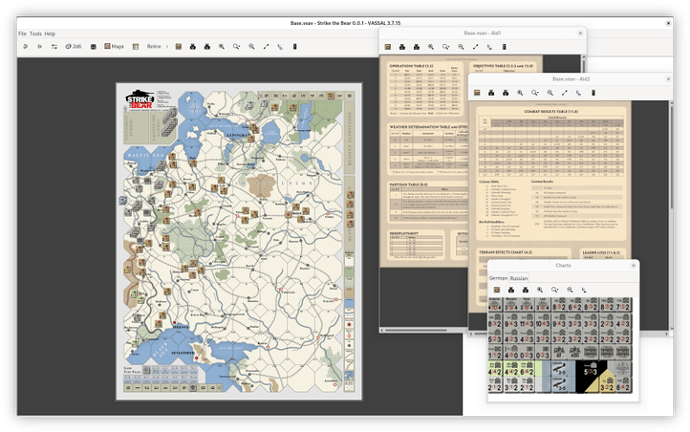
Task: Toggle the overview map icon in main window
Action: (178, 46)
